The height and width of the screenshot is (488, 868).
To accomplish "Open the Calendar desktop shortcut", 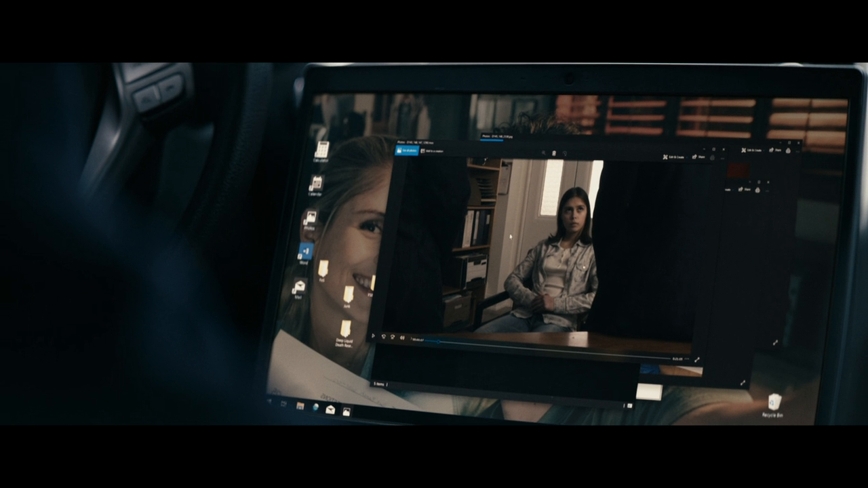I will pyautogui.click(x=315, y=184).
